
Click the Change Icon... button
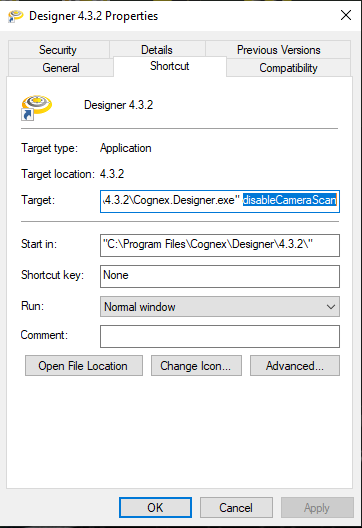196,366
